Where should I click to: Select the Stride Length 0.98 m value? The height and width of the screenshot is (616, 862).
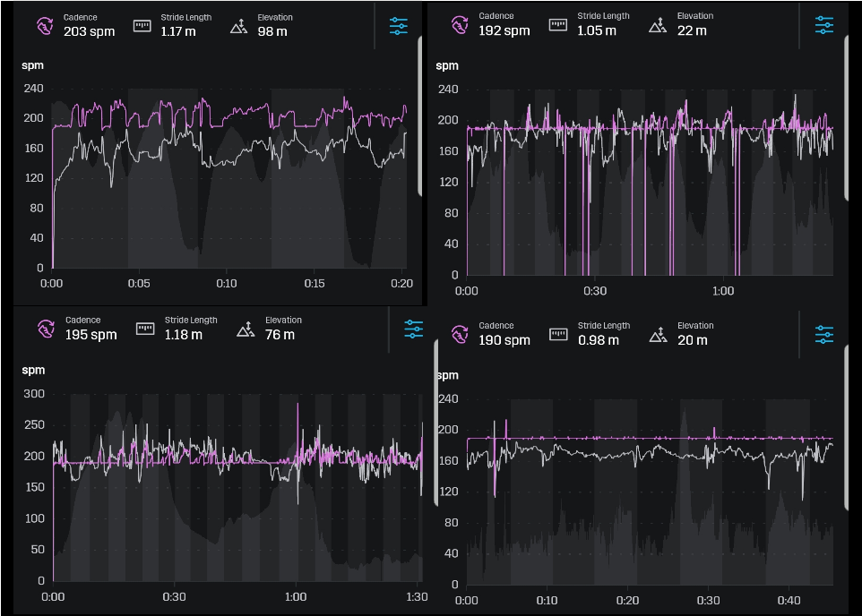[x=598, y=340]
